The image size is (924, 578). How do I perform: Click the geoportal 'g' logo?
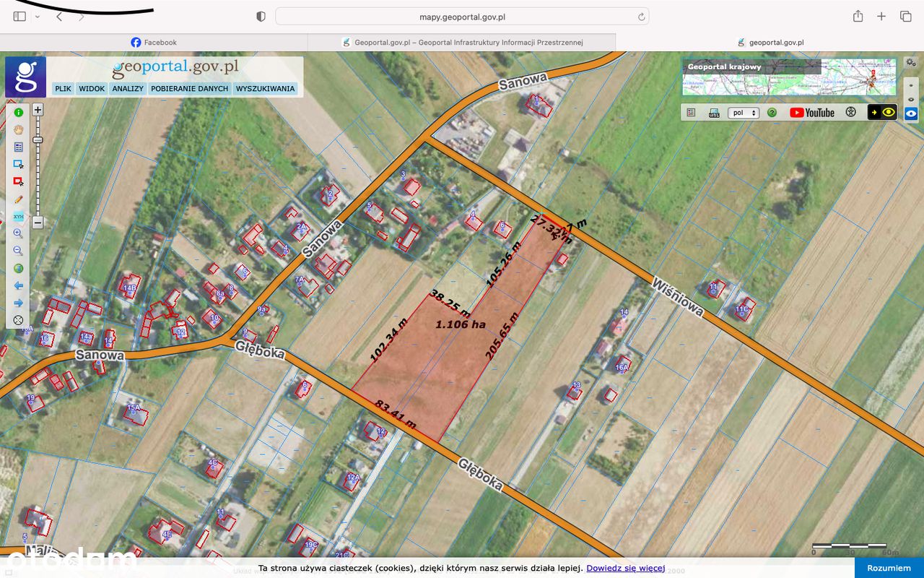pos(26,77)
